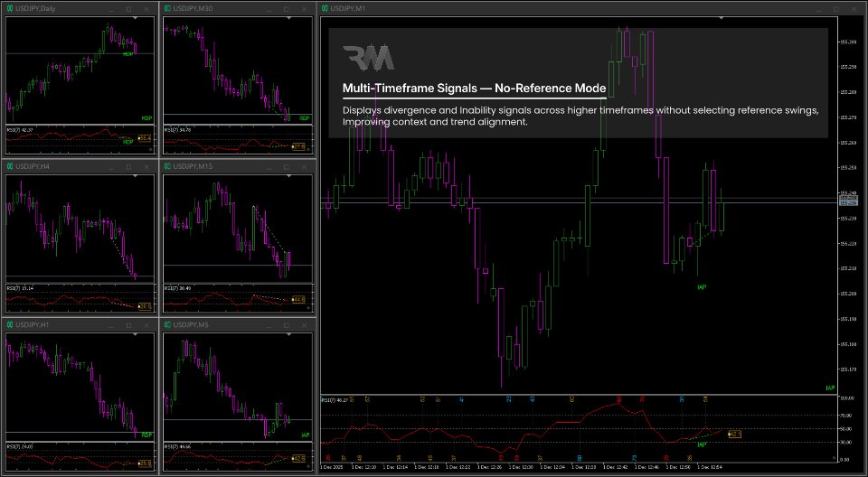This screenshot has height=477, width=868.
Task: Select the 25.8 RSI value box in H1 chart
Action: 145,463
